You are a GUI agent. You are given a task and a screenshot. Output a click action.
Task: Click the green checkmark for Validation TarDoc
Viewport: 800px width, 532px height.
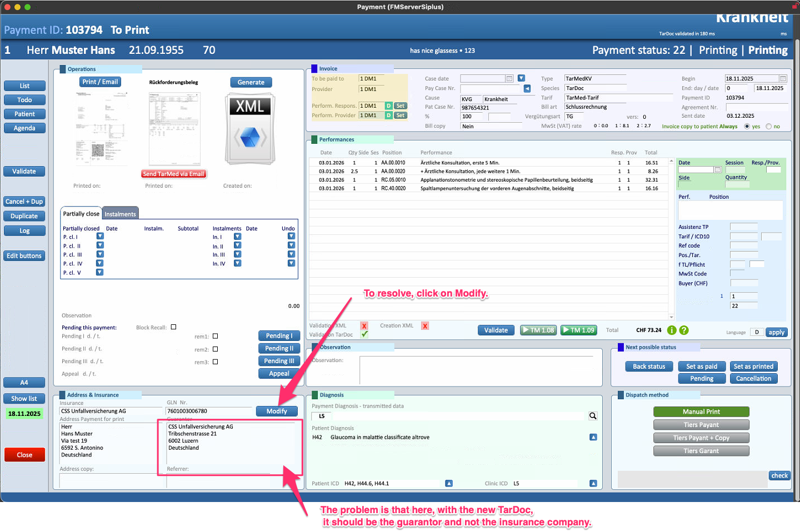364,334
